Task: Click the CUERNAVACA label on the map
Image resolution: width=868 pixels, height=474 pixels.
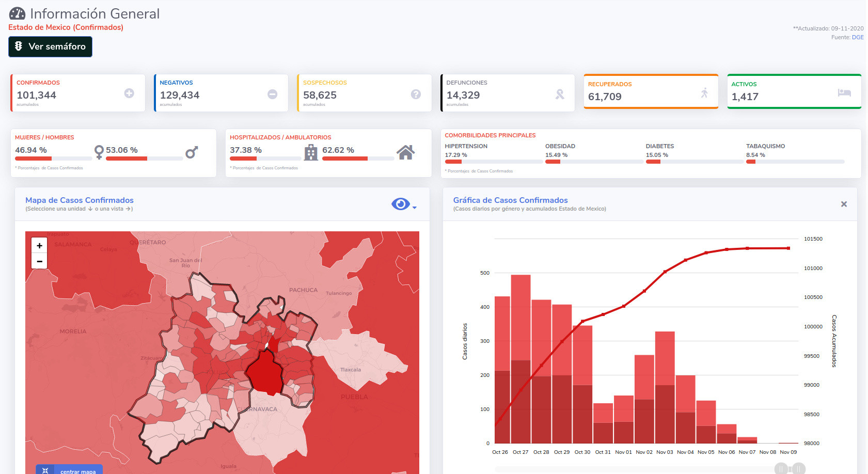Action: pos(257,409)
